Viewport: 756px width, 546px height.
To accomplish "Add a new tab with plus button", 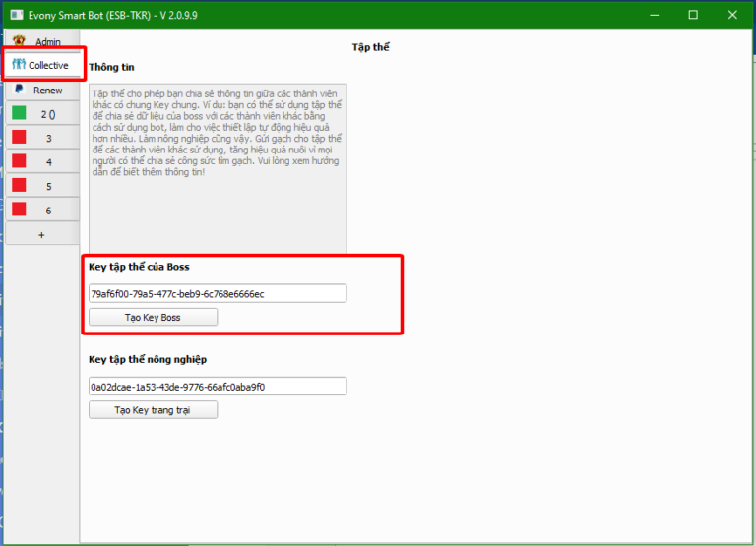I will [x=41, y=235].
